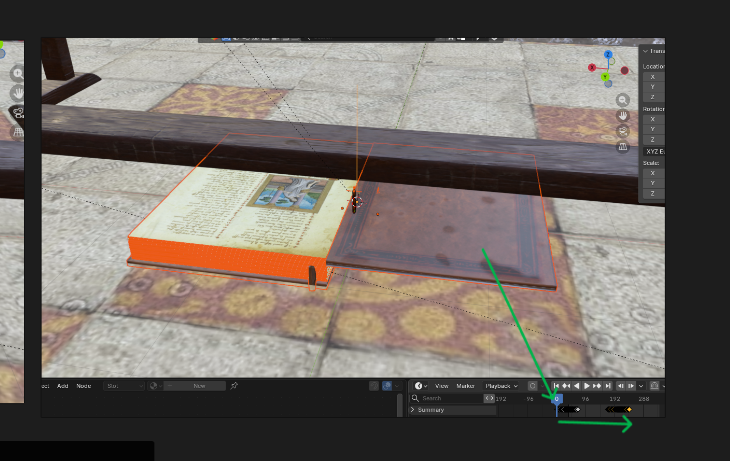
Task: Toggle the arrows button beside the timeline Search field
Action: tap(489, 398)
